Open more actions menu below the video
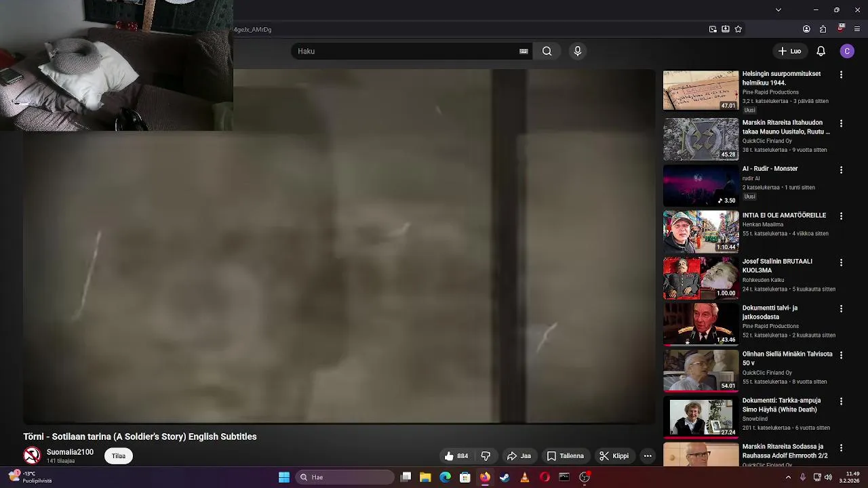The height and width of the screenshot is (488, 868). [x=648, y=456]
